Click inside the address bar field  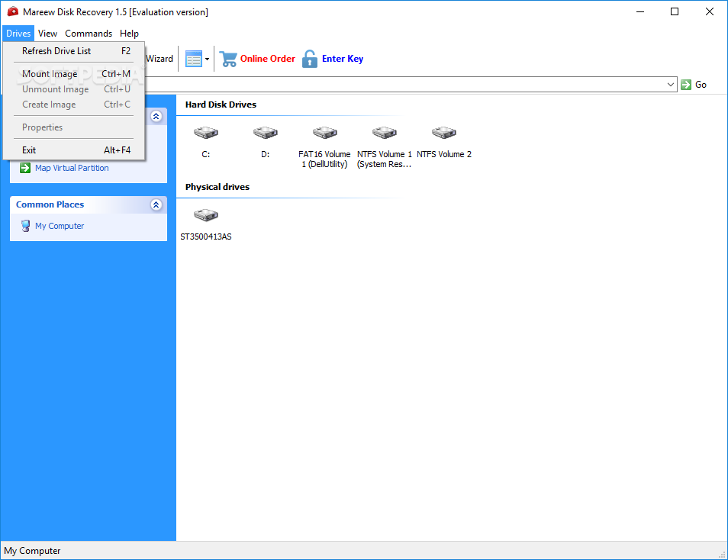click(404, 85)
